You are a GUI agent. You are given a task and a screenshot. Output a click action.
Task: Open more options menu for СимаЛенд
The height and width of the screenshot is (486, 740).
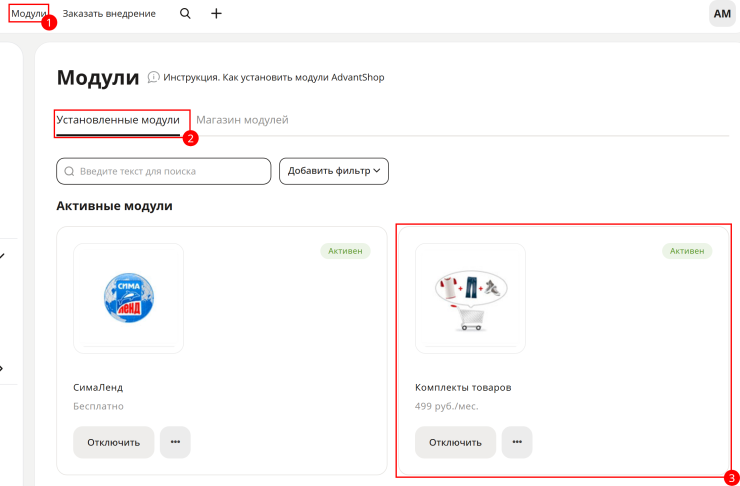tap(176, 443)
